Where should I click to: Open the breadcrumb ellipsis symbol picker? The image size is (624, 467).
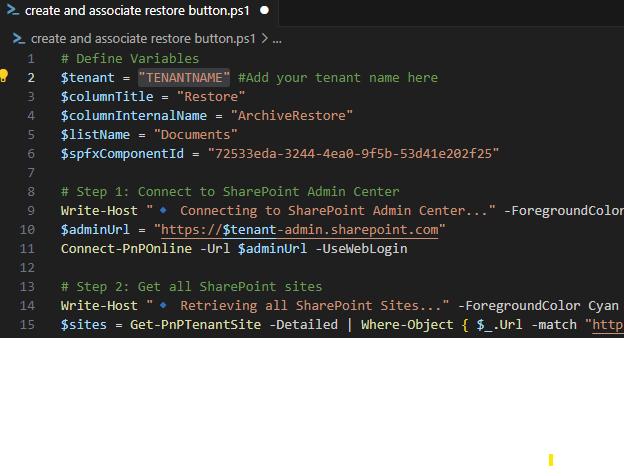point(277,39)
